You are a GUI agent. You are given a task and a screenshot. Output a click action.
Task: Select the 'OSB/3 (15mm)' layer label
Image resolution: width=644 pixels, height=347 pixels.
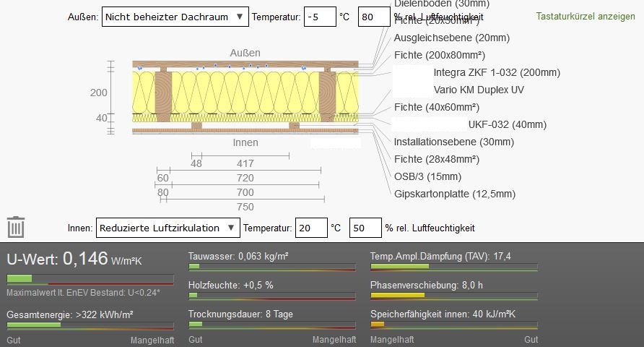(x=427, y=176)
